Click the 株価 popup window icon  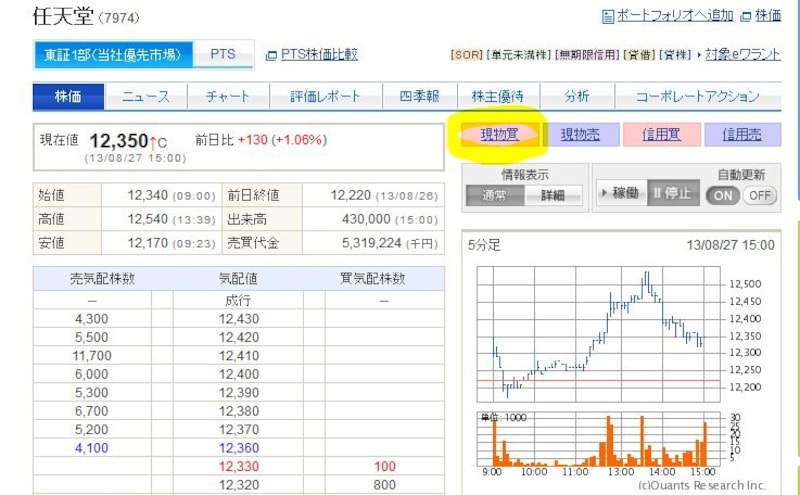[x=745, y=17]
